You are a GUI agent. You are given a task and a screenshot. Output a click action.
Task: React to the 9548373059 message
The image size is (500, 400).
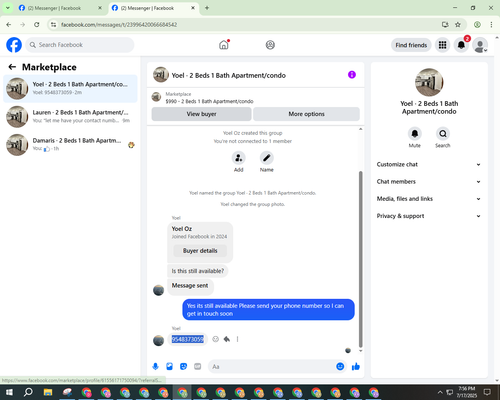click(x=216, y=339)
